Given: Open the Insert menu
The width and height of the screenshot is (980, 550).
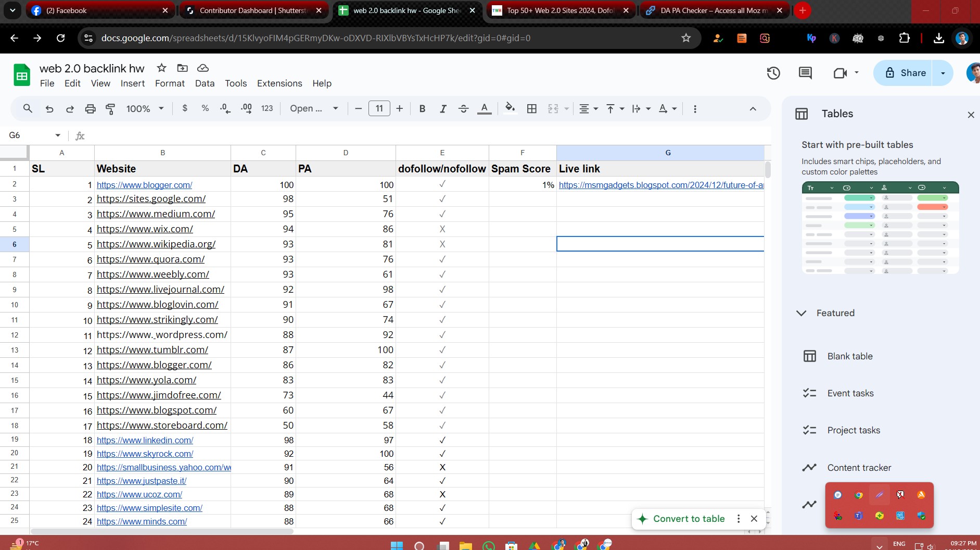Looking at the screenshot, I should [x=133, y=83].
